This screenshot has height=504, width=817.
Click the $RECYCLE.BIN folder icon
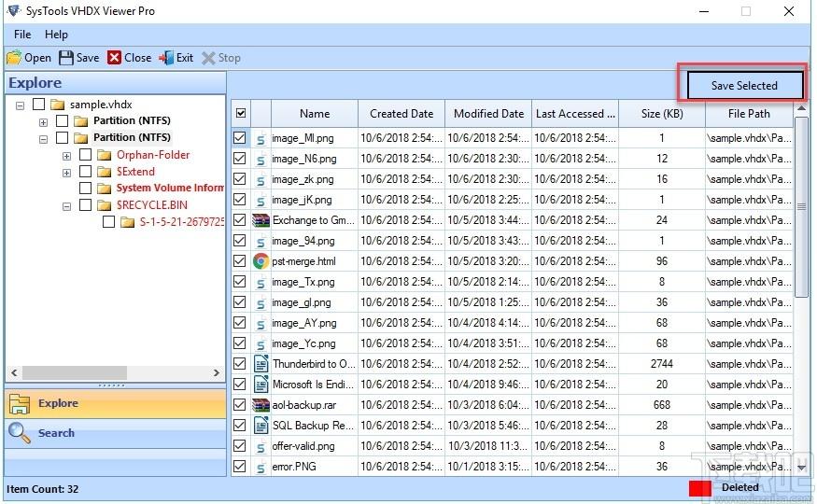point(105,205)
